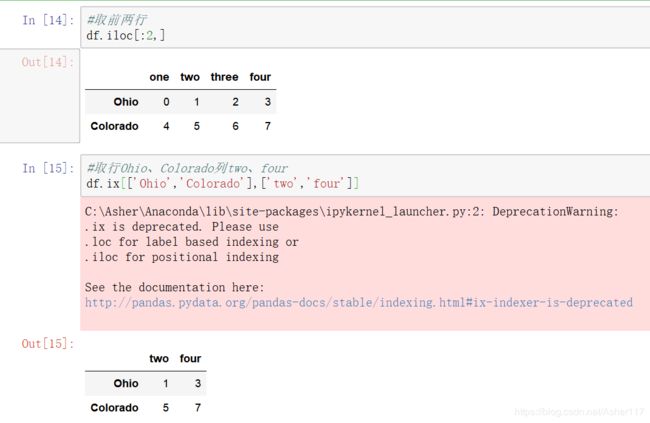Viewport: 650px width, 423px height.
Task: Select the Colorado row in first table
Action: (x=181, y=126)
